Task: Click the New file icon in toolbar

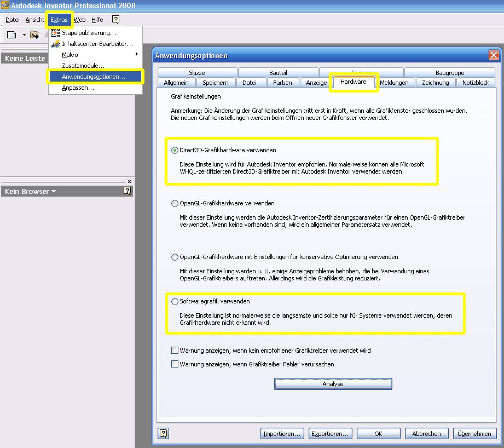Action: pos(11,35)
